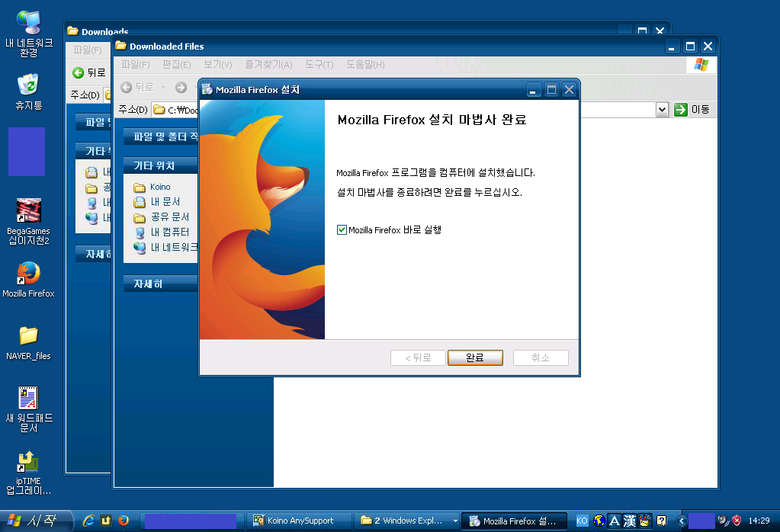Select BegaGames 십이지천2 desktop icon

[x=29, y=222]
